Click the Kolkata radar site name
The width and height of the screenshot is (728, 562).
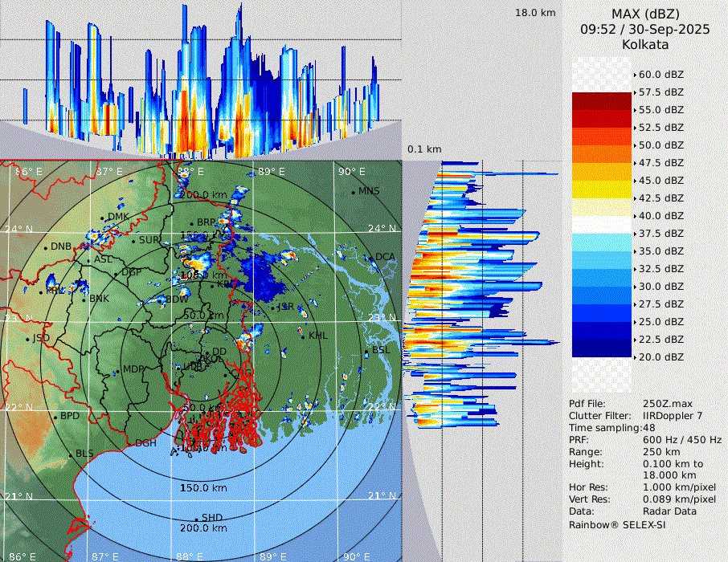645,44
